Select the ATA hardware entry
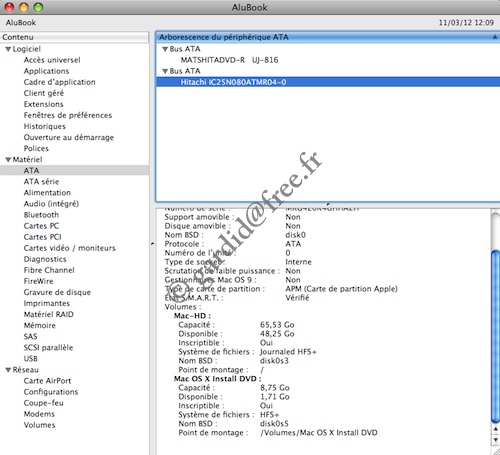 (74, 170)
